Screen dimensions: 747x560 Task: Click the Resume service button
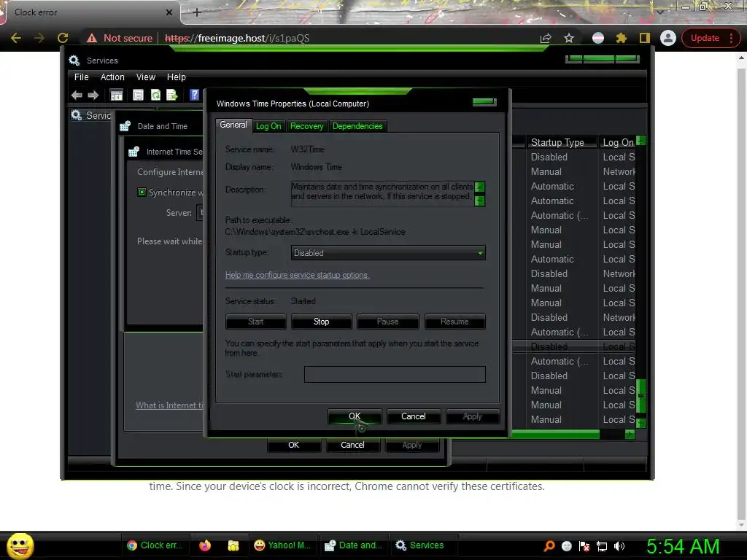[x=454, y=322]
